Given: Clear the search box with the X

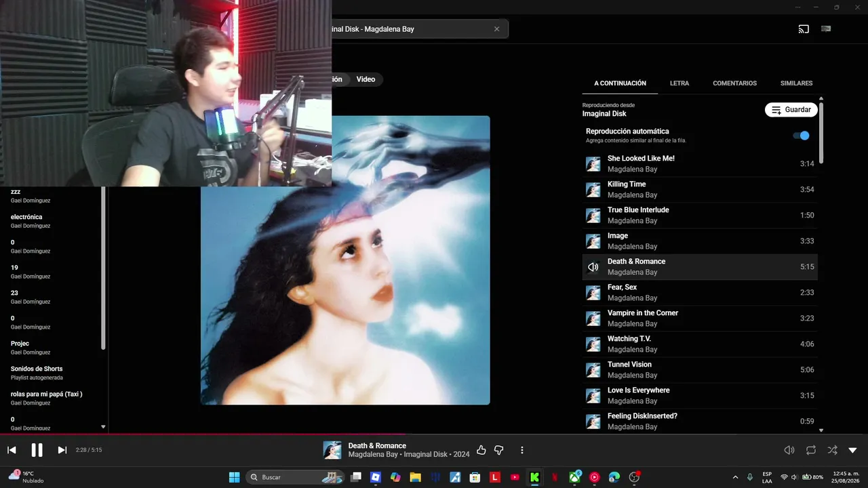Looking at the screenshot, I should [496, 29].
